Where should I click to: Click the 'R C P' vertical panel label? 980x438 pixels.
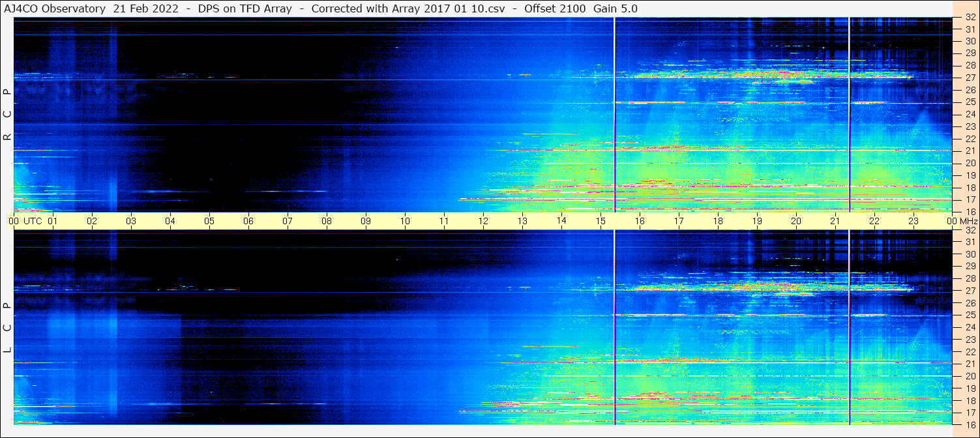point(8,115)
